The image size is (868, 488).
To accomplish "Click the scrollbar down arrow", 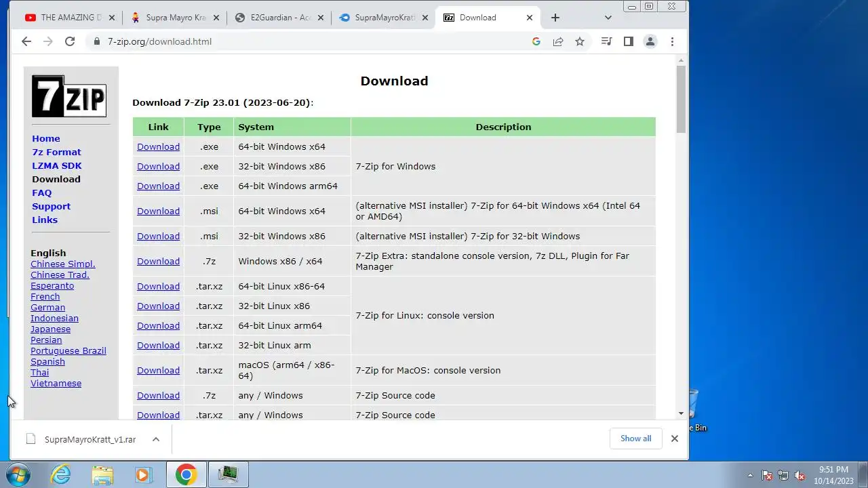I will click(681, 413).
